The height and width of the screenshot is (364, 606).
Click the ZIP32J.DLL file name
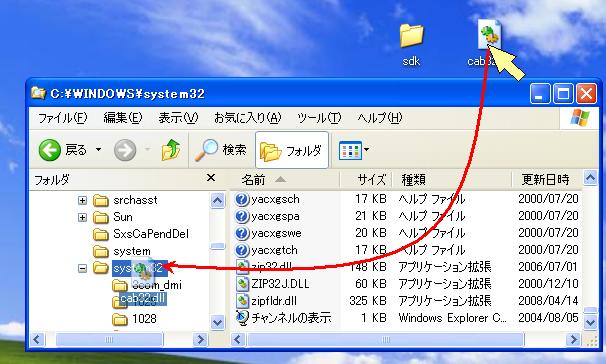[x=280, y=284]
